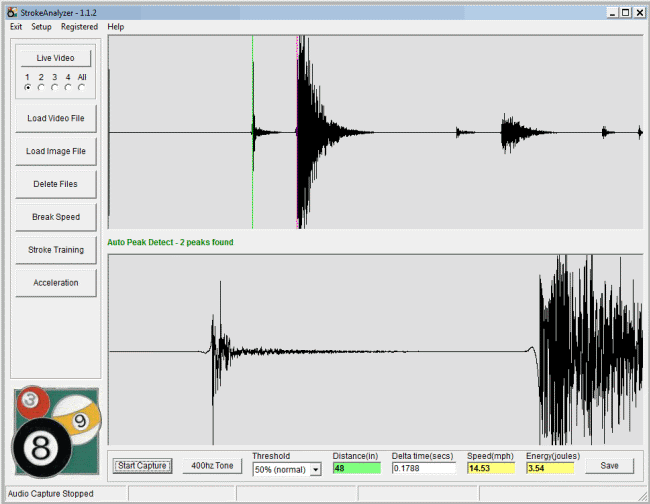Screen dimensions: 650x504
Task: Open Stroke Training
Action: pos(55,250)
